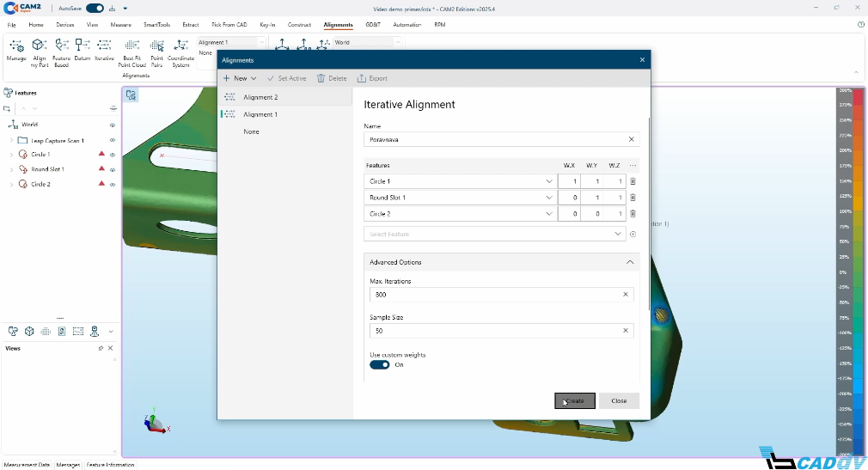Clear the Sample Size value
Viewport: 868px width, 470px height.
pyautogui.click(x=626, y=331)
